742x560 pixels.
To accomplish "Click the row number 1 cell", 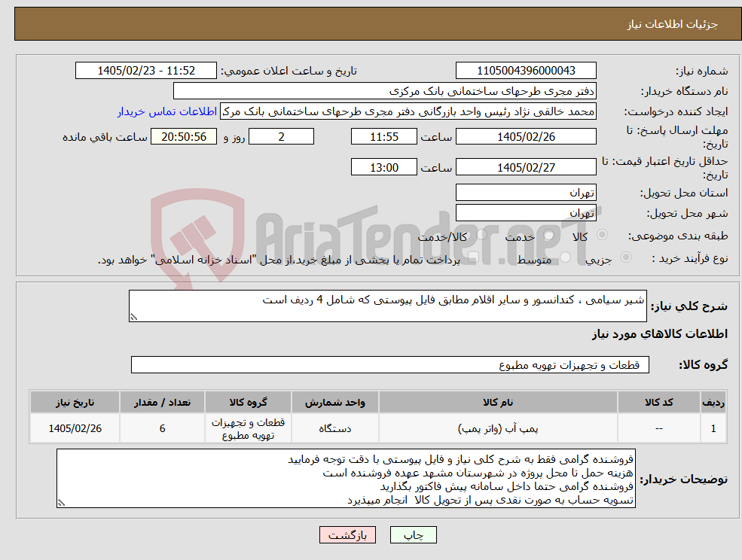I will click(713, 428).
